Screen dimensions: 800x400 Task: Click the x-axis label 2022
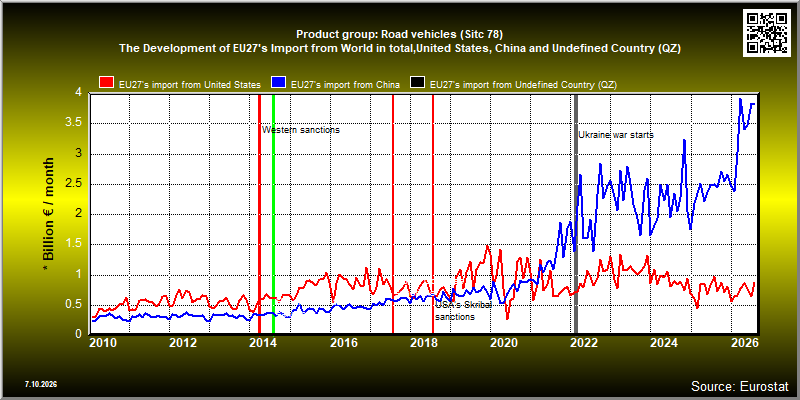pyautogui.click(x=583, y=342)
